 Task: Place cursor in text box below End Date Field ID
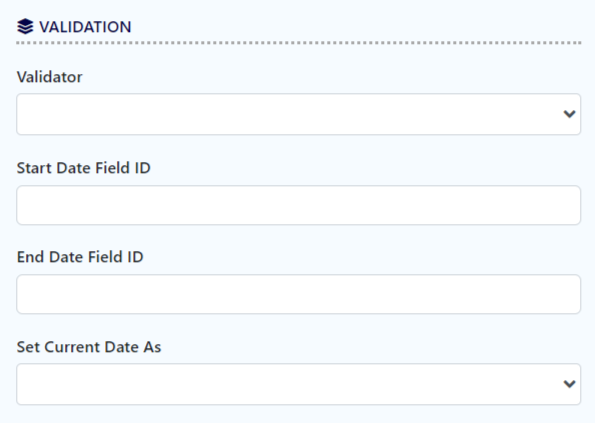[x=299, y=294]
